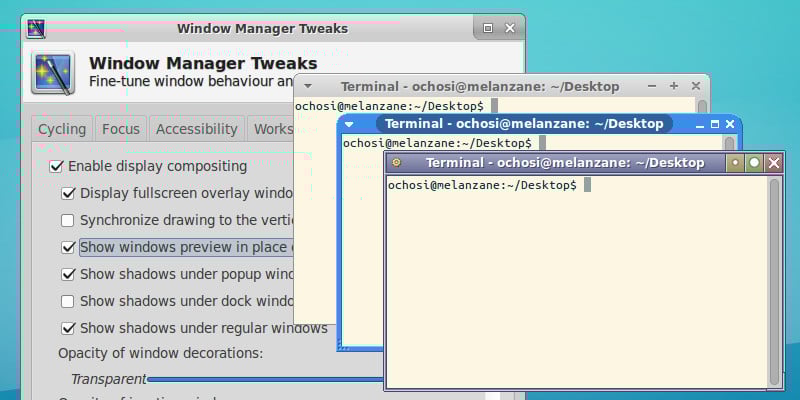This screenshot has height=400, width=800.
Task: Open the purple terminal window menu icon
Action: pos(396,163)
